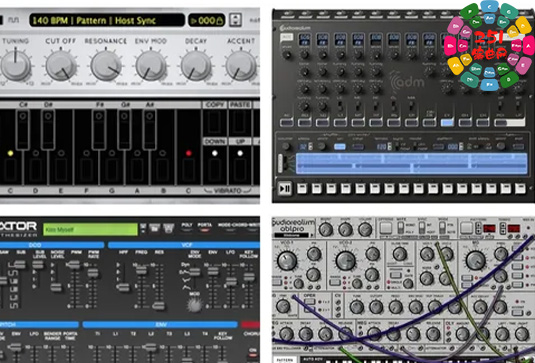
Task: Click the large VCO-2 tuning knob
Action: pyautogui.click(x=346, y=261)
